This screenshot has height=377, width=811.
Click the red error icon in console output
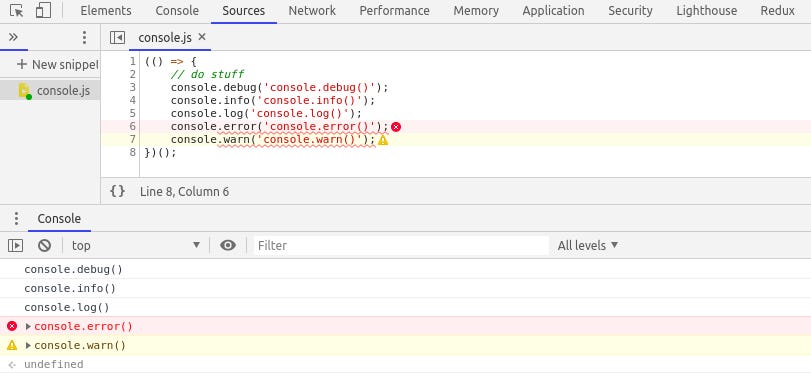click(x=12, y=326)
